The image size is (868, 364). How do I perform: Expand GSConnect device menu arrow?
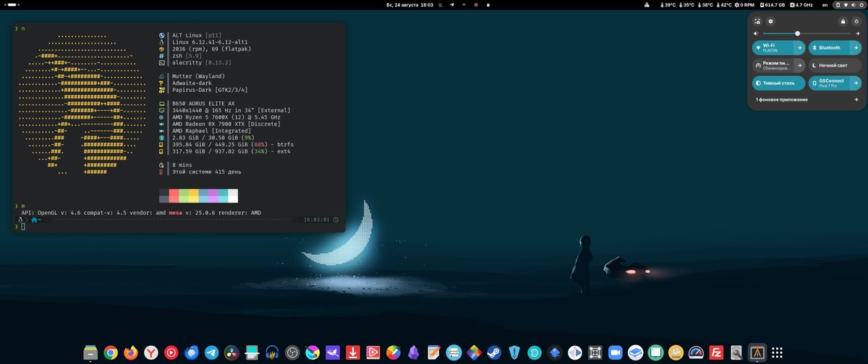pyautogui.click(x=855, y=83)
